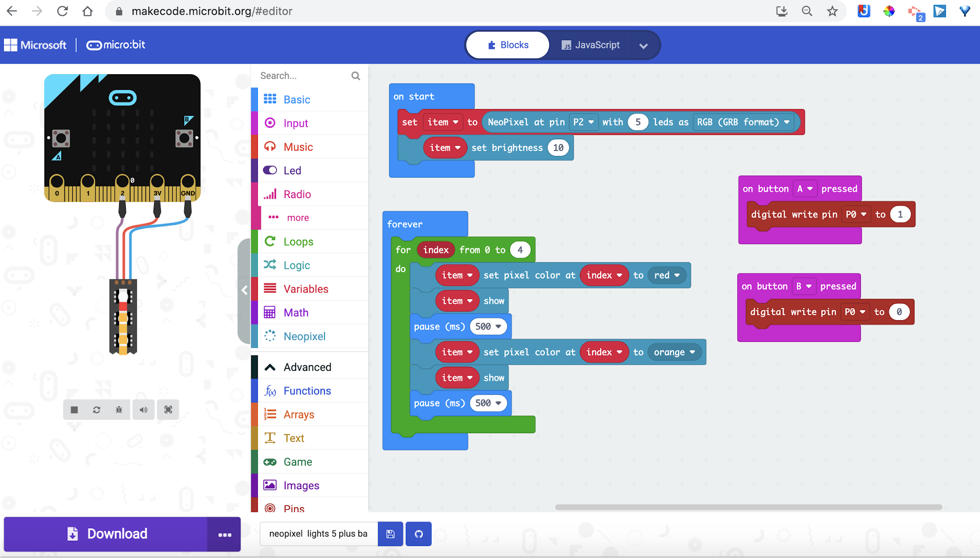Mute simulator sound
The image size is (980, 558).
coord(144,410)
